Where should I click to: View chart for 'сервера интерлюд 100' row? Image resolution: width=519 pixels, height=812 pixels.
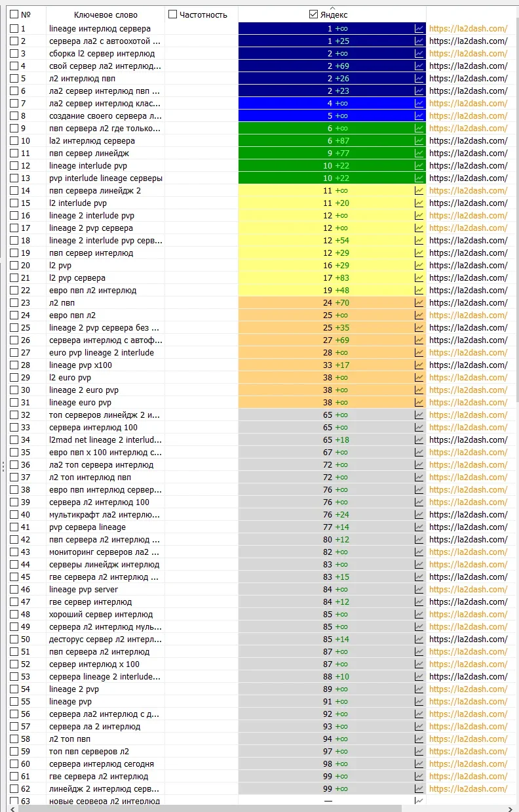click(x=419, y=427)
